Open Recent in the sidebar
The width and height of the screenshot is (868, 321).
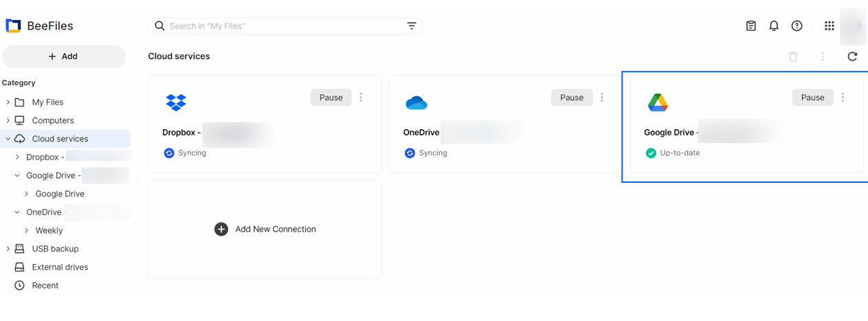(45, 285)
